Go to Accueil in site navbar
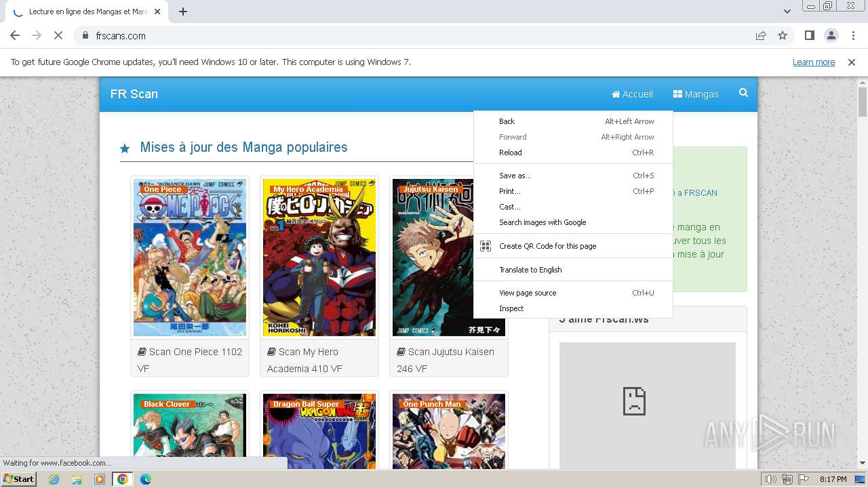This screenshot has height=488, width=868. coord(632,94)
